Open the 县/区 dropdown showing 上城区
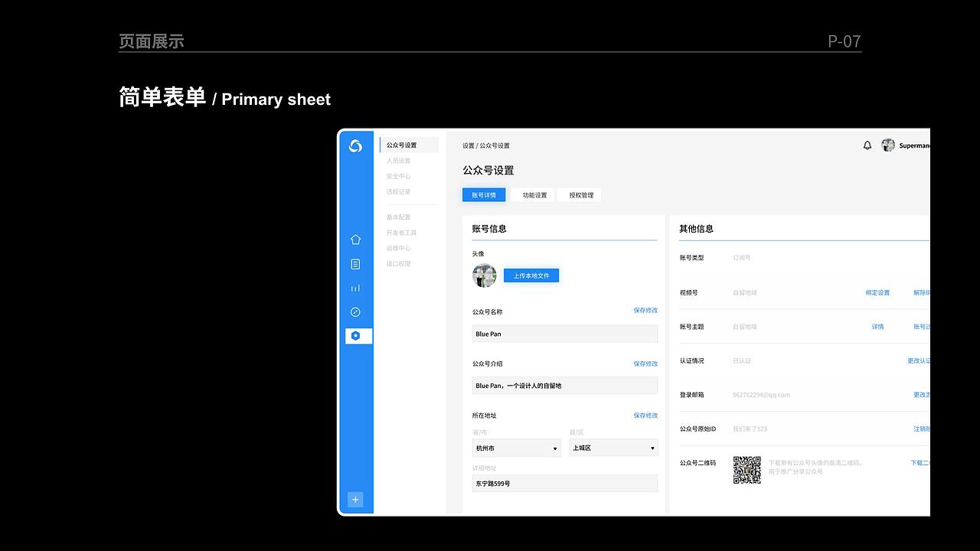 click(613, 448)
